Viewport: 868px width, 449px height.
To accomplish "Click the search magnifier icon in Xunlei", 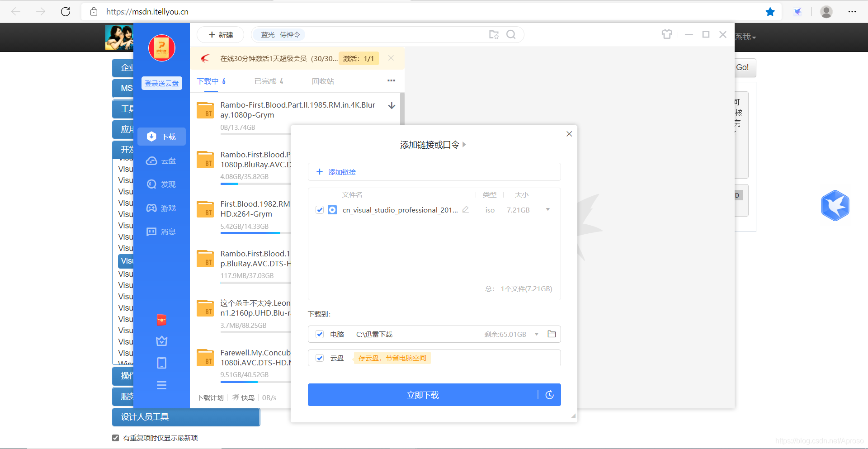I will (x=511, y=34).
